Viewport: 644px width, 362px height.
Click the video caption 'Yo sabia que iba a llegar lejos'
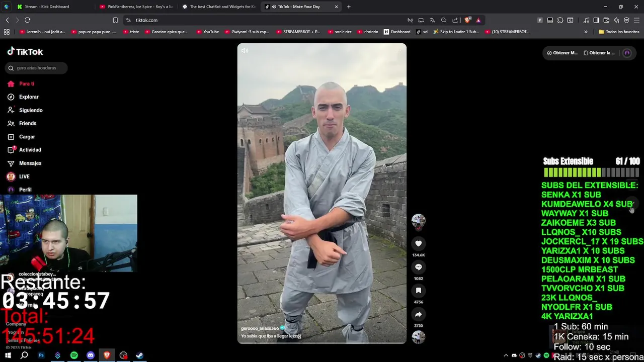(x=271, y=336)
